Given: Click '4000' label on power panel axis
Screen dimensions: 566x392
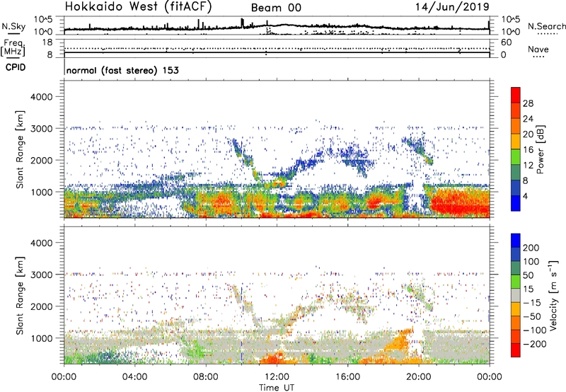Looking at the screenshot, I should [x=42, y=97].
